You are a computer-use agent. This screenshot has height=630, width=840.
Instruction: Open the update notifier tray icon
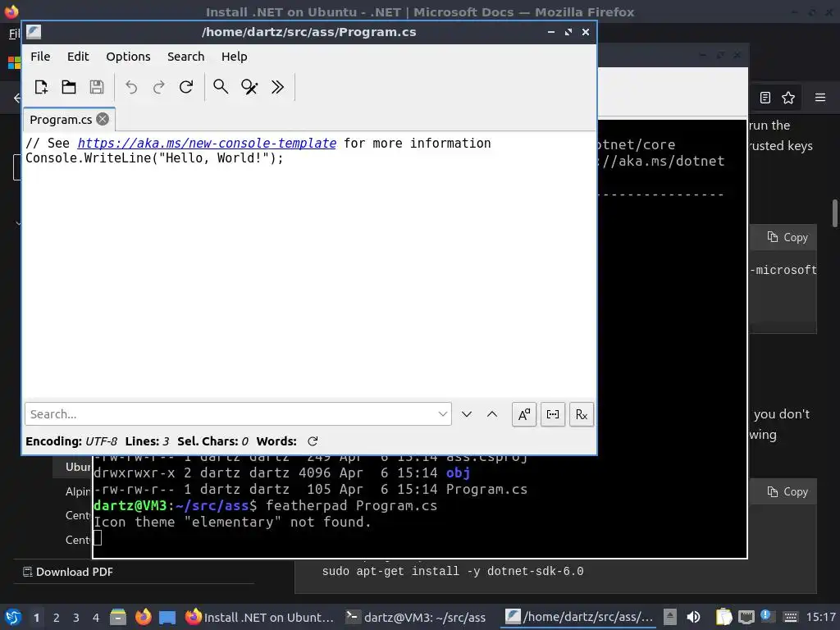[766, 616]
